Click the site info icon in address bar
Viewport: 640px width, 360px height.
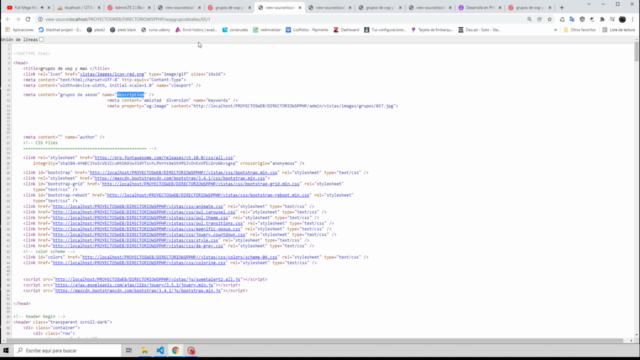pos(40,19)
